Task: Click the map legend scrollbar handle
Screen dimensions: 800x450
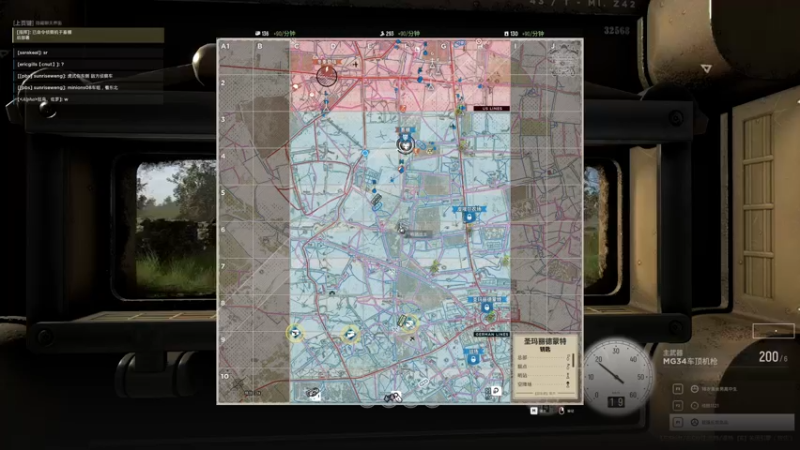Action: click(x=573, y=360)
